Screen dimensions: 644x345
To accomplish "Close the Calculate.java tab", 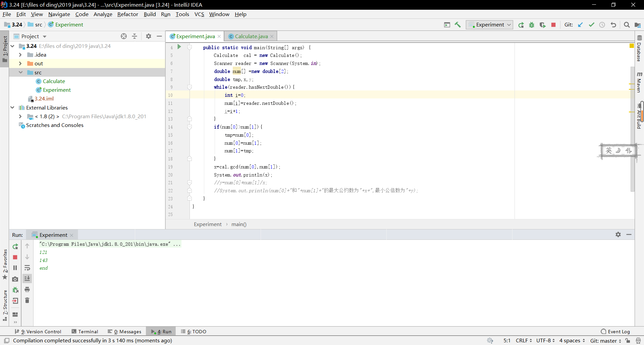I will [x=272, y=36].
